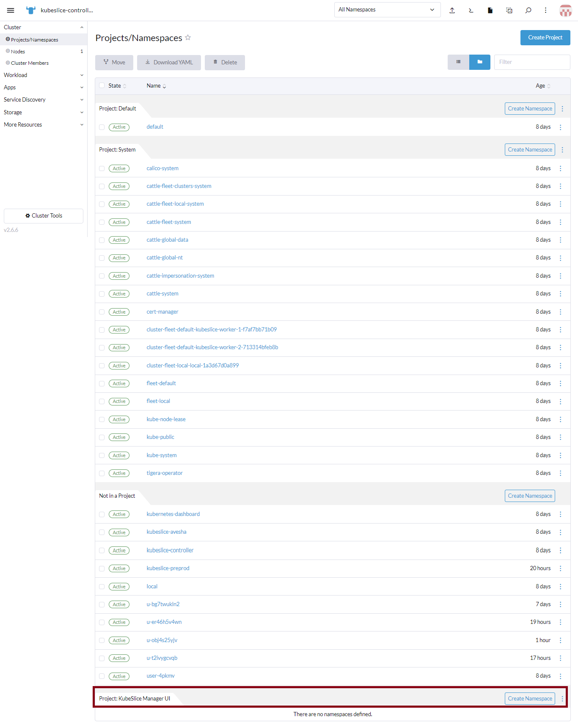
Task: Expand the Service Discovery section
Action: 82,100
